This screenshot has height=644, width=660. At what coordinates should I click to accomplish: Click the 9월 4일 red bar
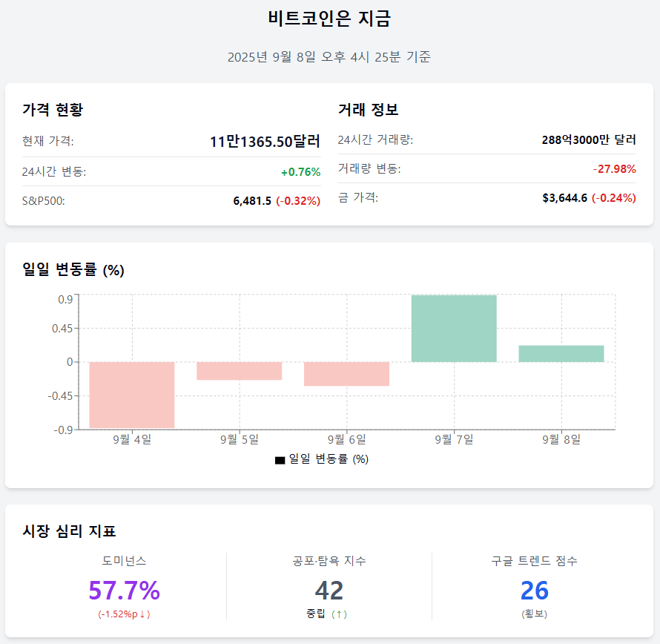pos(132,395)
